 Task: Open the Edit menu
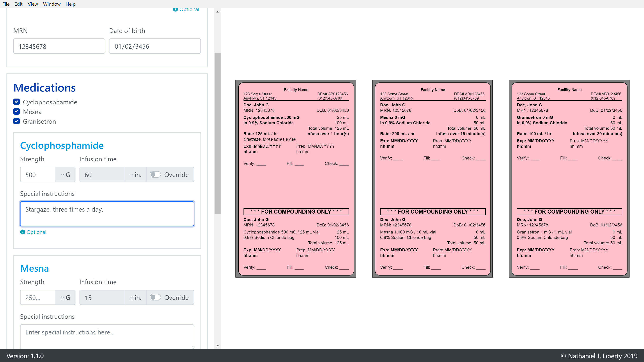click(x=19, y=4)
